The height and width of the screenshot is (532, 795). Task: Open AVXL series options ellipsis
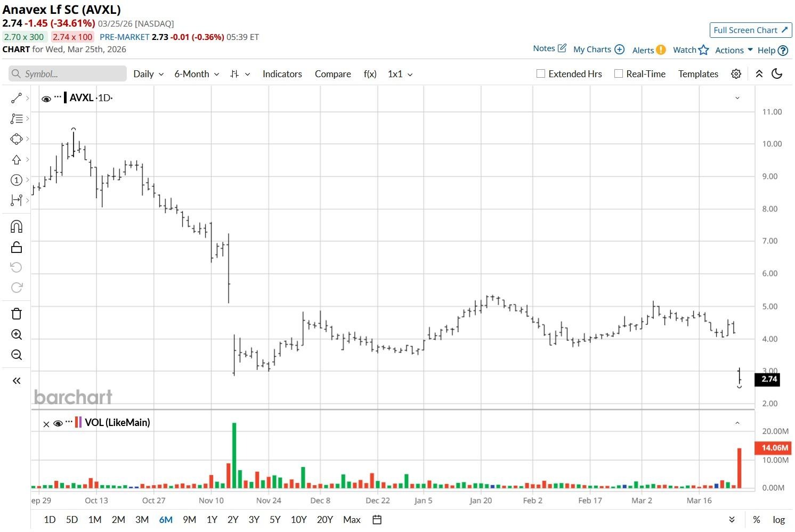[x=58, y=96]
